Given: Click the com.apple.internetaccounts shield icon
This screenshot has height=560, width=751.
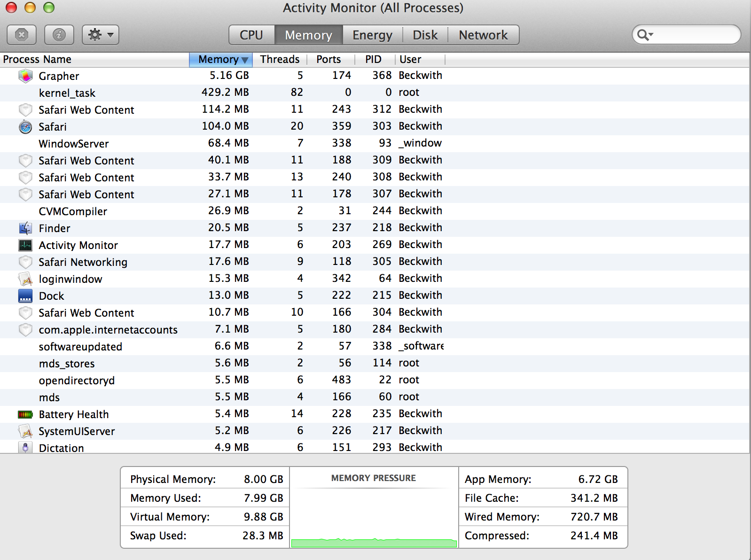Looking at the screenshot, I should (25, 330).
